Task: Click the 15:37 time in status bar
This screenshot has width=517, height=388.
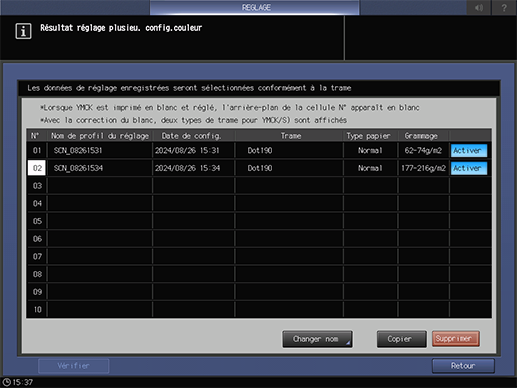Action: [23, 382]
